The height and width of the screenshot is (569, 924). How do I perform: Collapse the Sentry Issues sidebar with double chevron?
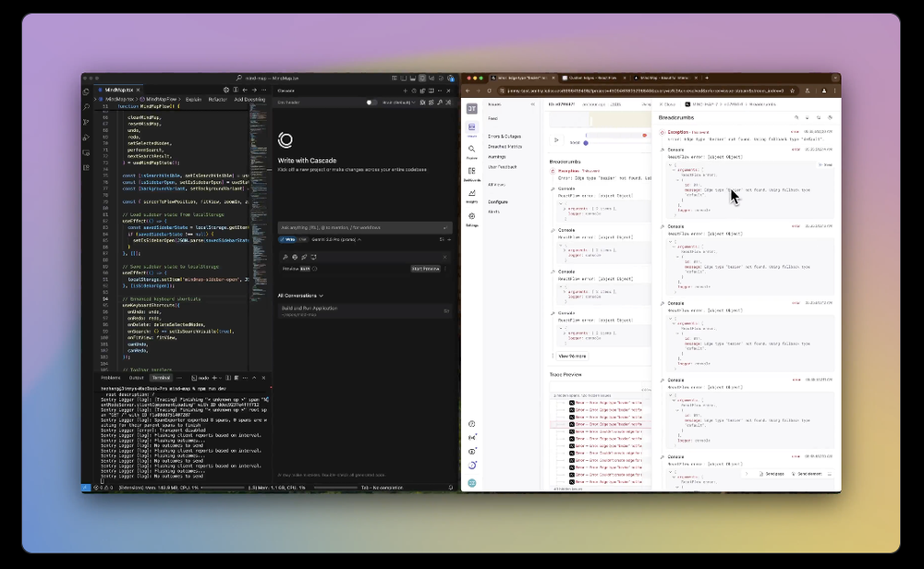[533, 104]
